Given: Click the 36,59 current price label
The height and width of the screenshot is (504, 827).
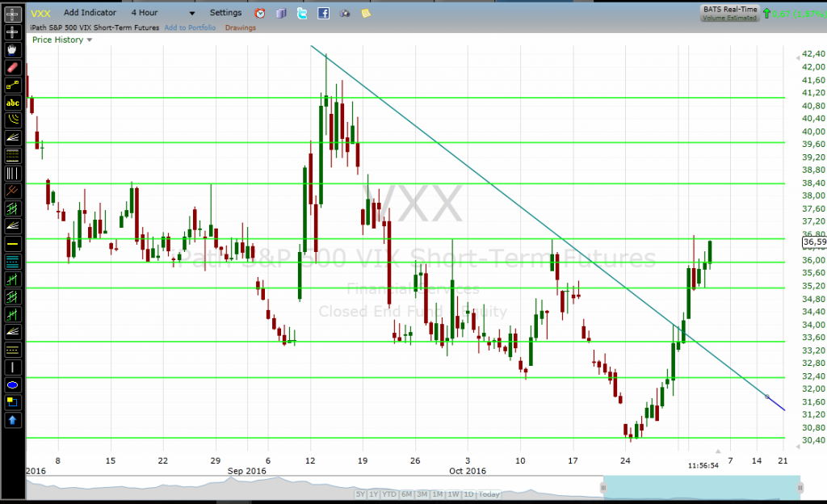Looking at the screenshot, I should (814, 242).
